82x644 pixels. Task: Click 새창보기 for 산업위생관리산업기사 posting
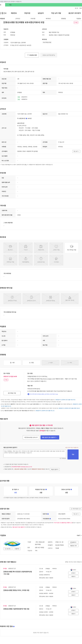pos(73,576)
